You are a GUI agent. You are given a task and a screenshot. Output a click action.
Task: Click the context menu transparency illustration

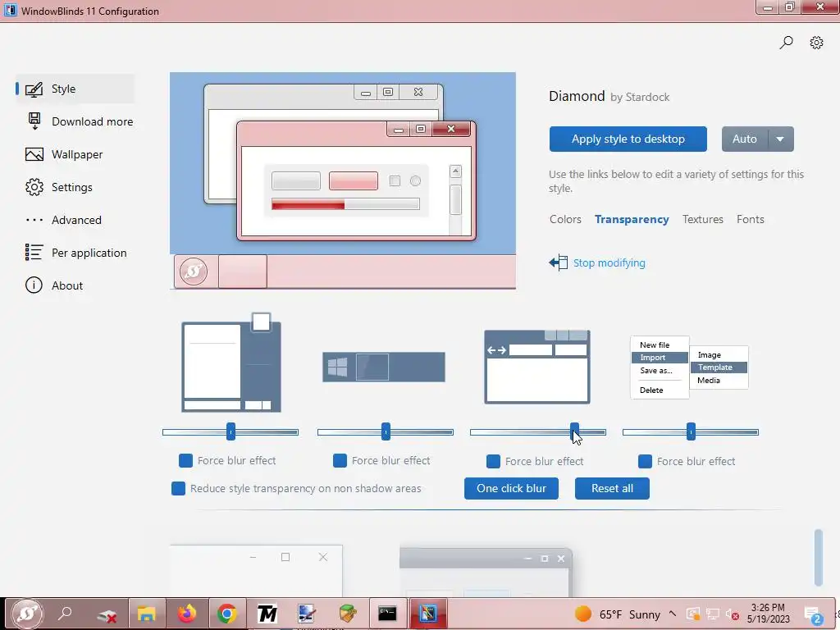pos(689,367)
